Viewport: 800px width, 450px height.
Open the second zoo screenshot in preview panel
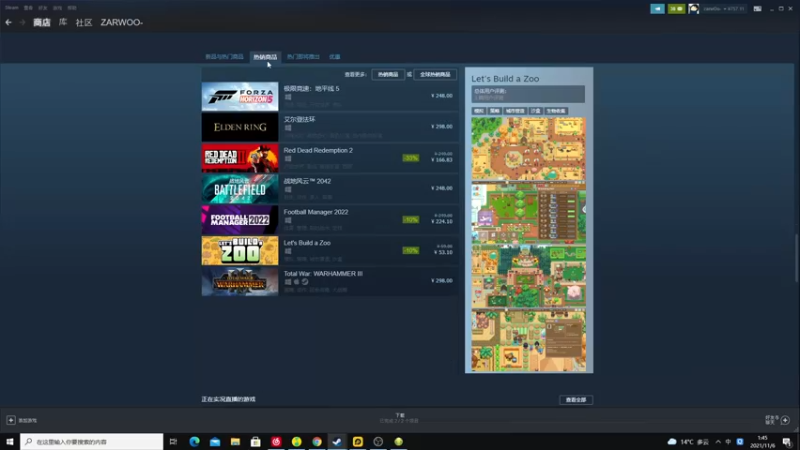tap(529, 213)
